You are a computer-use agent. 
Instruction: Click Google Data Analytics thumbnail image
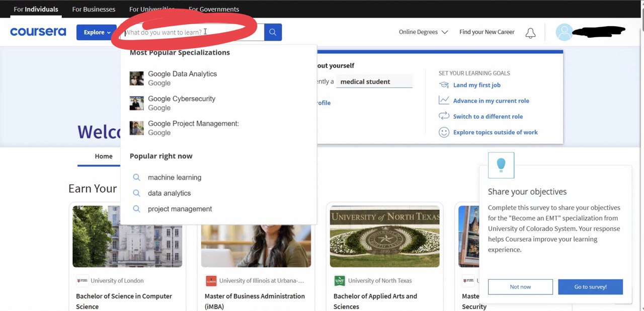(x=137, y=78)
